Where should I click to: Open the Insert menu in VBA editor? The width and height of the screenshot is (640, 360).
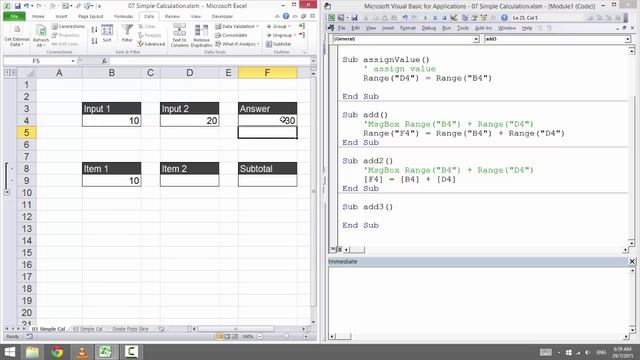388,28
